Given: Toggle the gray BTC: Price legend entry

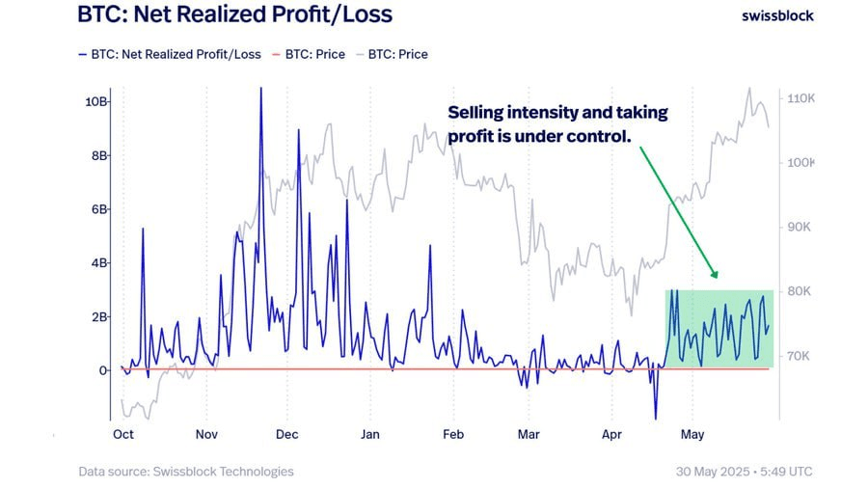Looking at the screenshot, I should tap(392, 54).
